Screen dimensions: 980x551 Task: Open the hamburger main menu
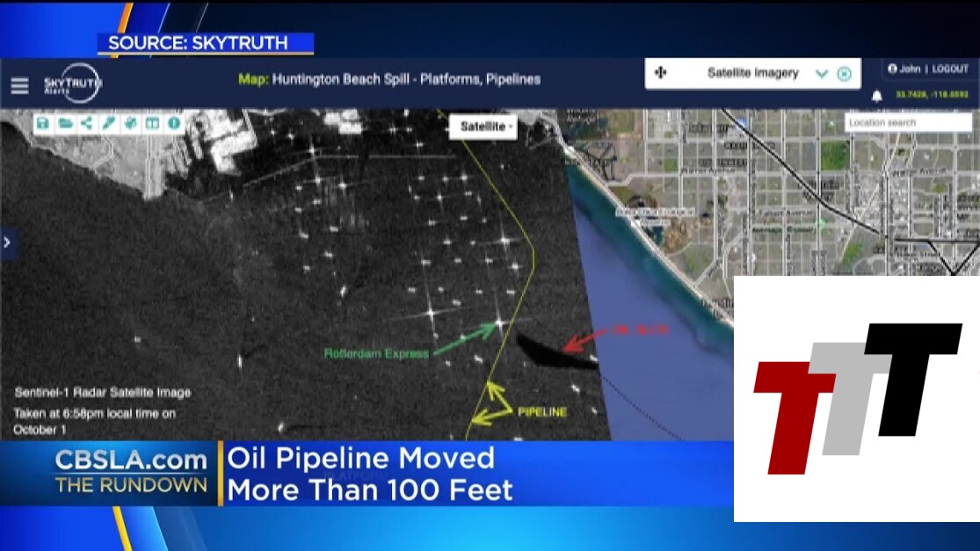(x=19, y=85)
